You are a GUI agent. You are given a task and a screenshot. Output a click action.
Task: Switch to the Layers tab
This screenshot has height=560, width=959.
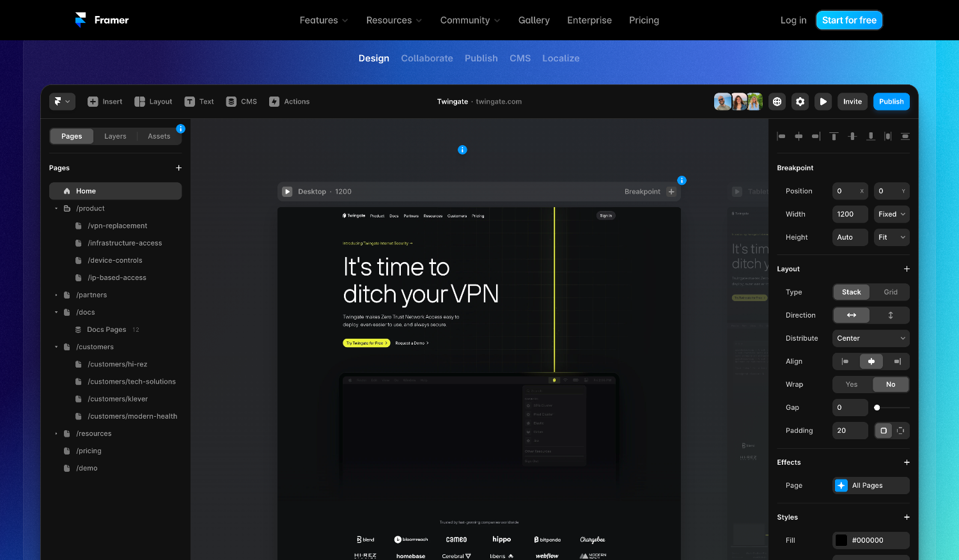tap(115, 136)
